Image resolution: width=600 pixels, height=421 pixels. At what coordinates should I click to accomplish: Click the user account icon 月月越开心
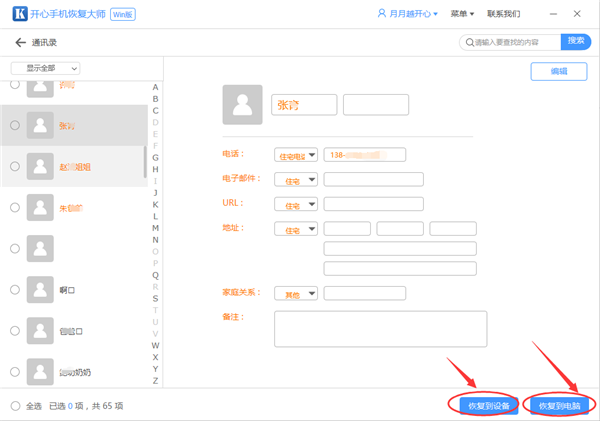tap(382, 14)
